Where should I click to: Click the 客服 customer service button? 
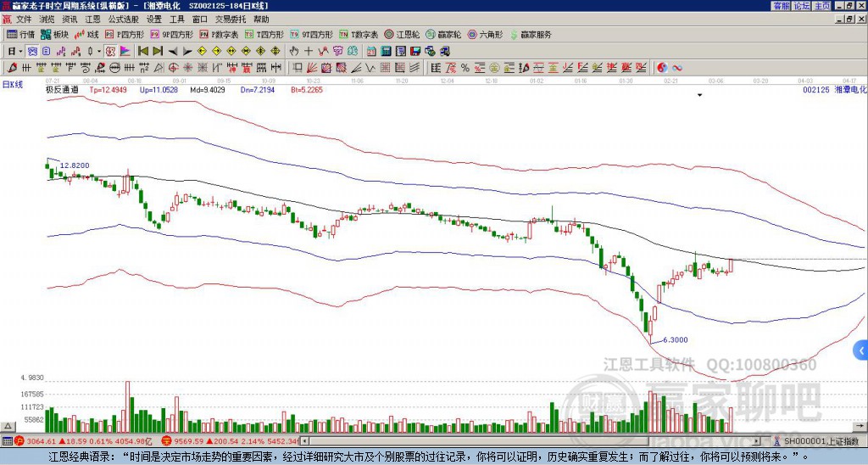(781, 6)
